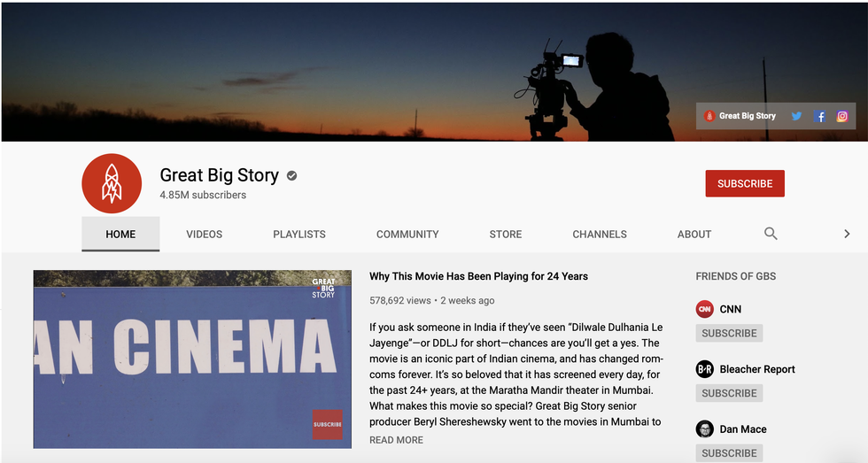This screenshot has height=463, width=868.
Task: Click the Twitter icon in banner
Action: coord(796,116)
